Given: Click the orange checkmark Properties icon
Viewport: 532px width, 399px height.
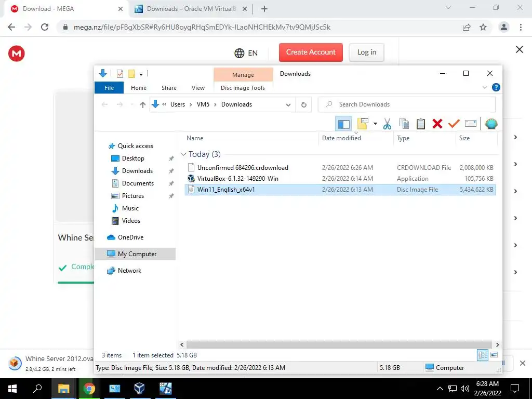Looking at the screenshot, I should click(454, 124).
